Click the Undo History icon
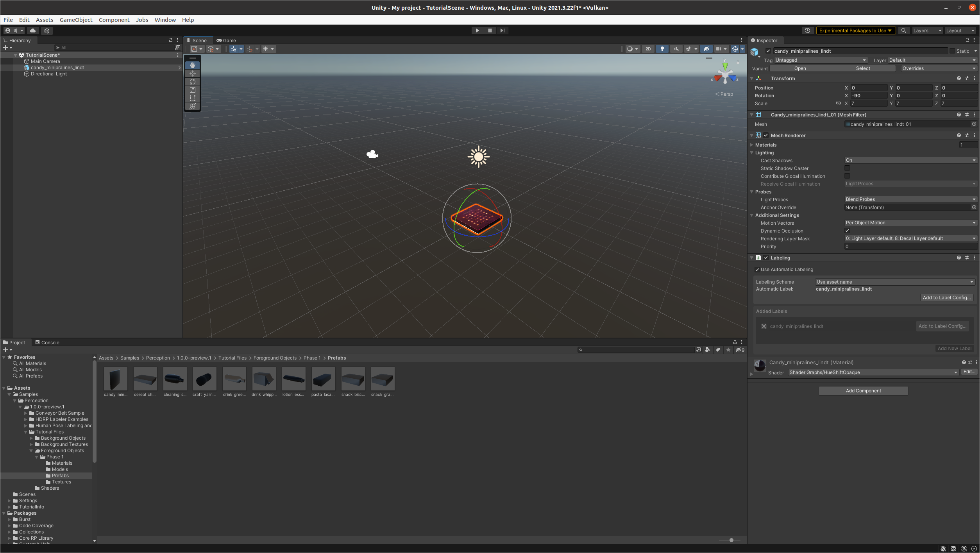980x553 pixels. click(x=807, y=30)
